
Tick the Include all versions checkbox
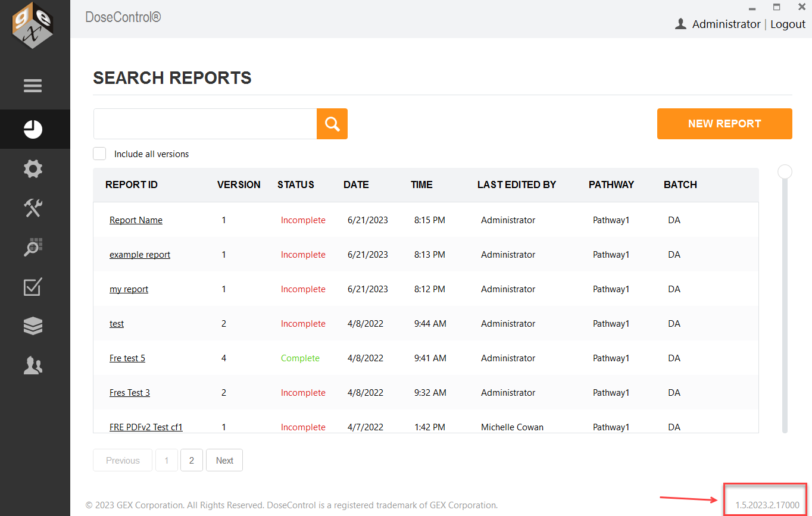point(99,154)
